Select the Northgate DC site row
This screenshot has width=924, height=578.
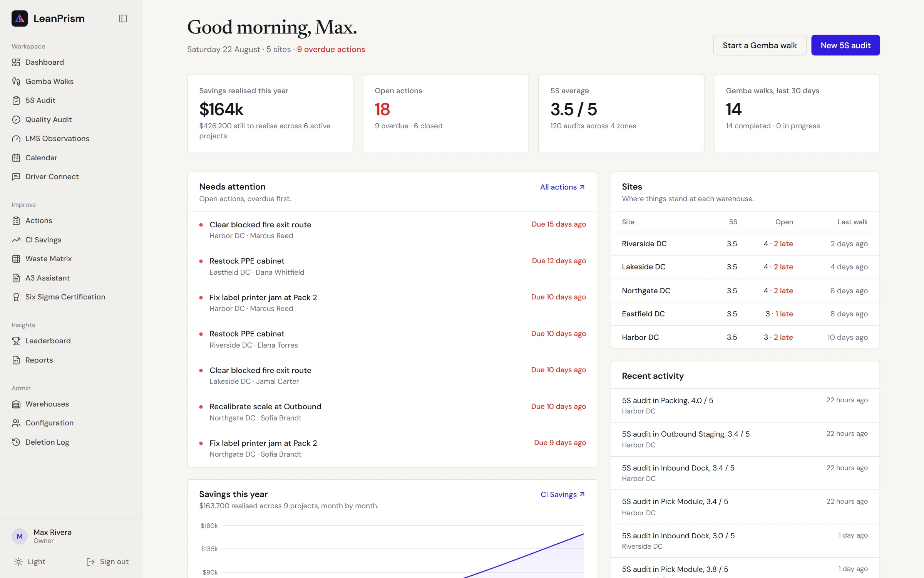pyautogui.click(x=745, y=291)
